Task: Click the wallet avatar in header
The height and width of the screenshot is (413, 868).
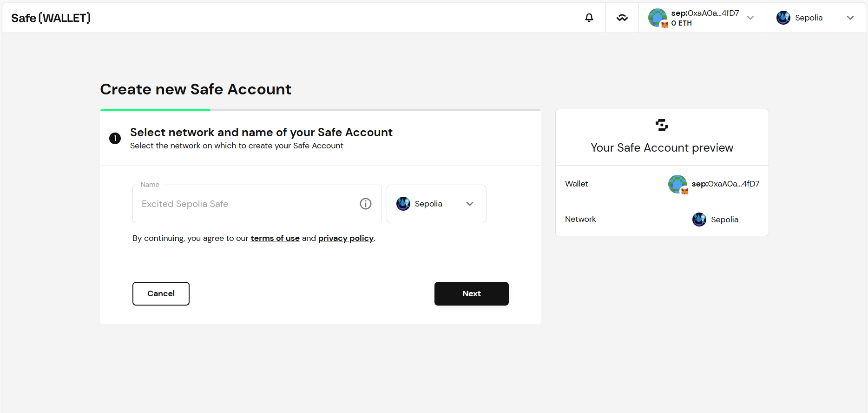Action: click(x=658, y=18)
